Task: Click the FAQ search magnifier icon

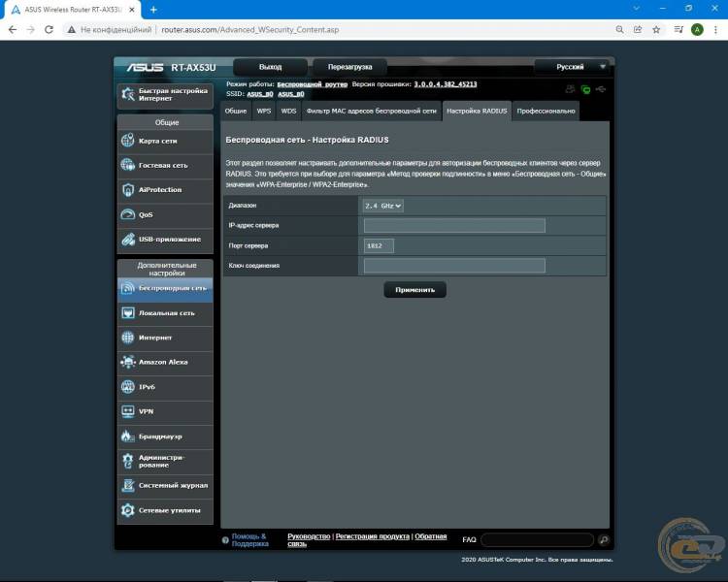Action: pyautogui.click(x=604, y=539)
